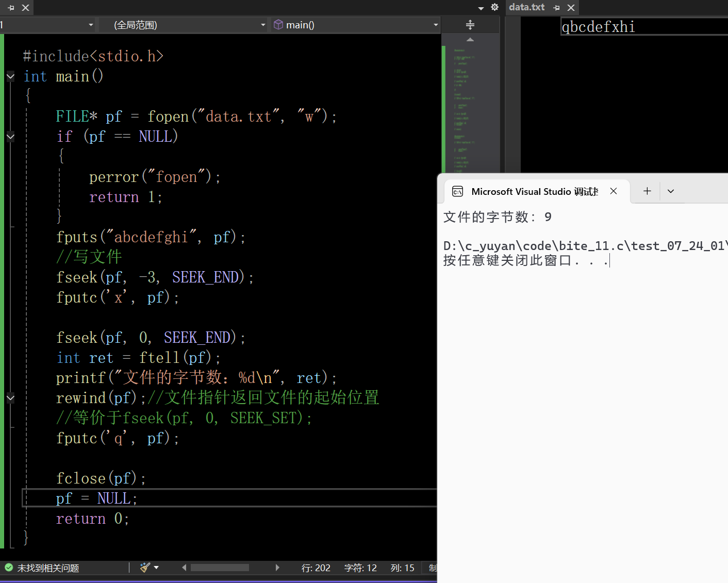Add a new terminal tab
Screen dimensions: 728x583
point(647,191)
